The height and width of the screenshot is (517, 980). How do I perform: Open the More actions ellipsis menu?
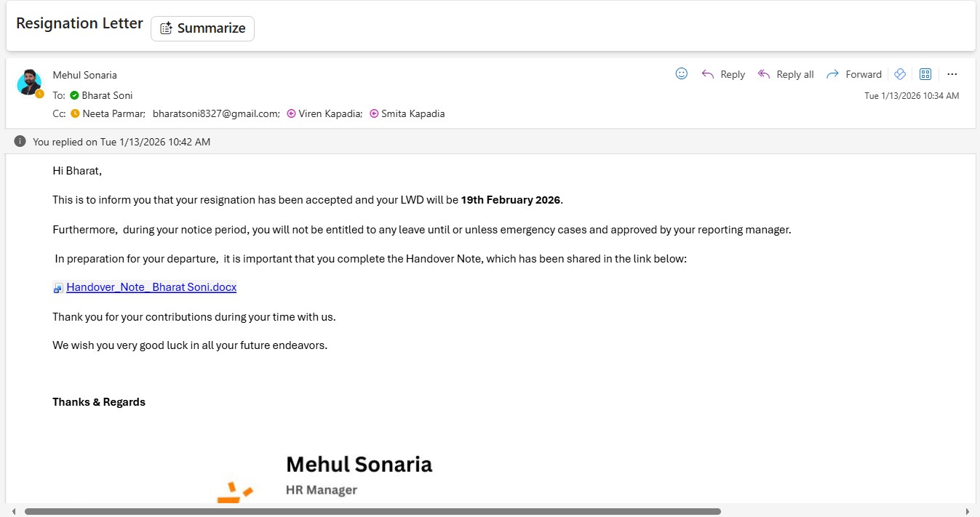click(x=952, y=74)
